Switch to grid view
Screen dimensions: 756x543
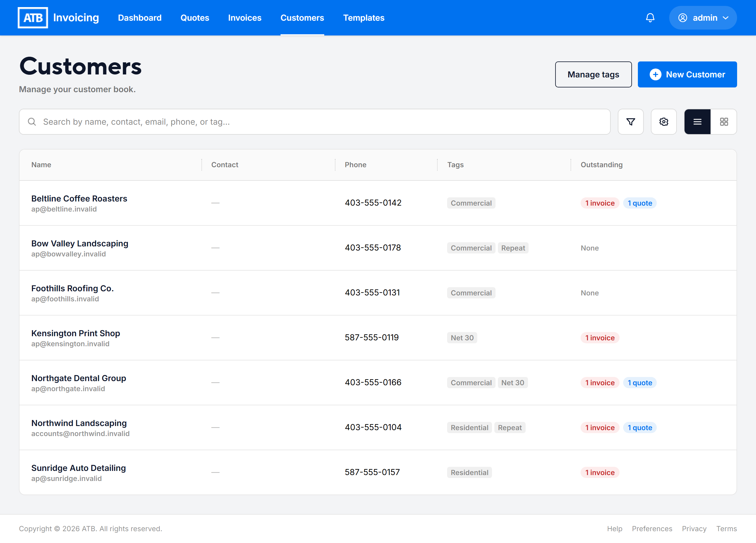pyautogui.click(x=723, y=122)
